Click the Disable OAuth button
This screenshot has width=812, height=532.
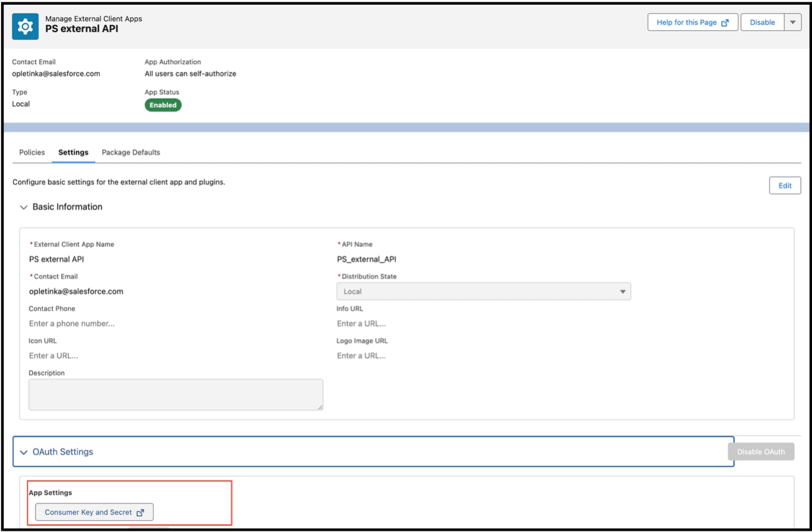[x=761, y=452]
